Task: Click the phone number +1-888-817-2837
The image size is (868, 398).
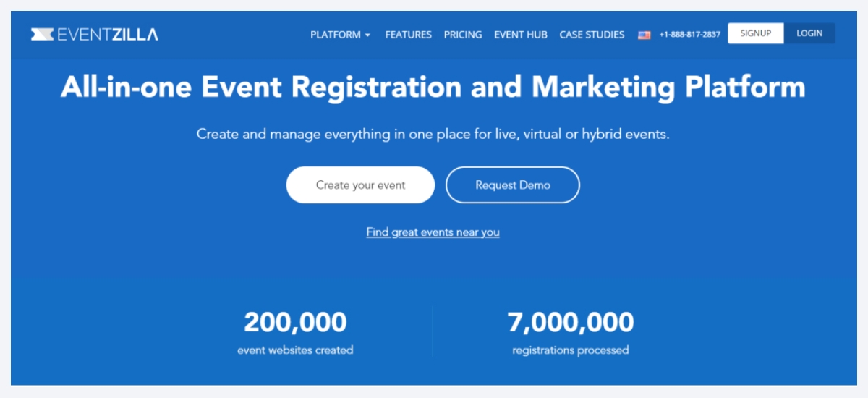Action: (689, 34)
